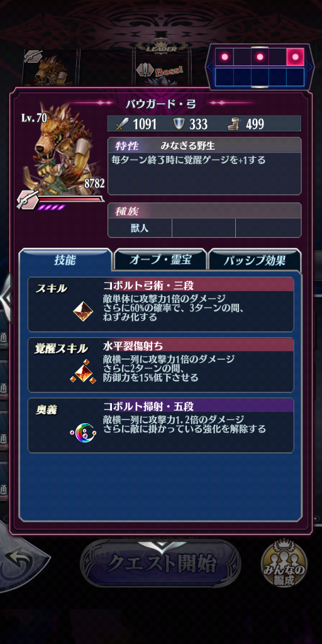This screenshot has height=644, width=322.
Task: Start quest with クエスト開始 button
Action: (x=160, y=564)
